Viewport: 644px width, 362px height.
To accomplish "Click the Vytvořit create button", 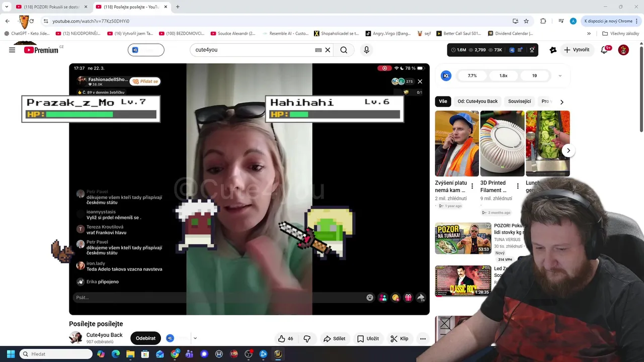I will click(577, 50).
